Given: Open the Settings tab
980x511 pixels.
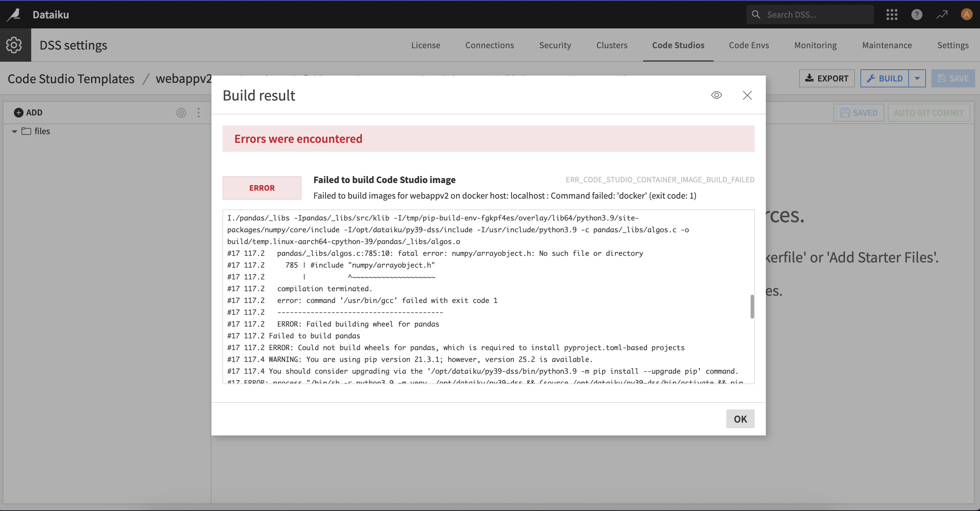Looking at the screenshot, I should (952, 45).
